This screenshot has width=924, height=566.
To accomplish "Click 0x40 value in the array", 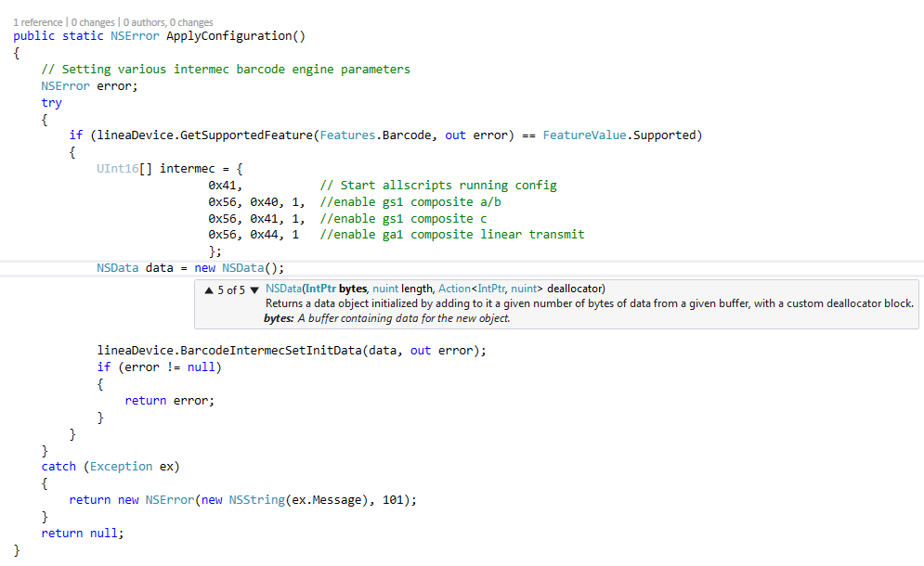I will (x=264, y=202).
